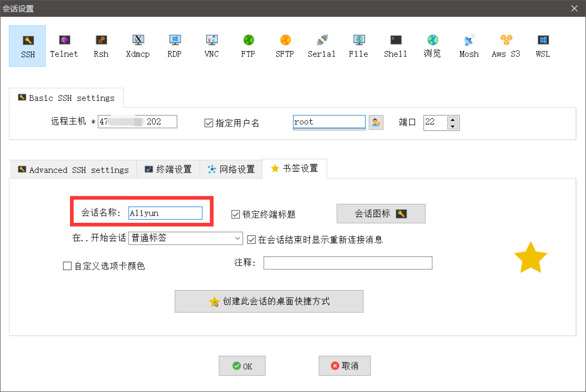Choose the RDP session type
The width and height of the screenshot is (586, 392).
pyautogui.click(x=174, y=46)
